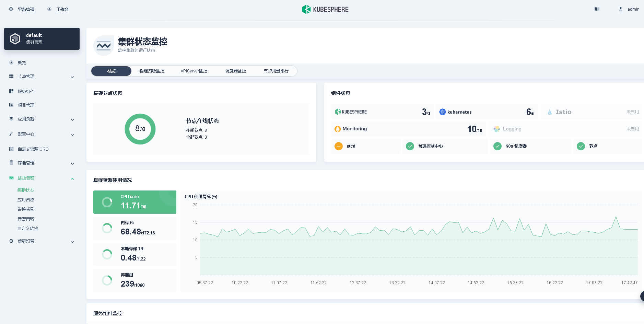The height and width of the screenshot is (324, 644).
Task: Open the 平台管理 gear icon
Action: (x=11, y=9)
